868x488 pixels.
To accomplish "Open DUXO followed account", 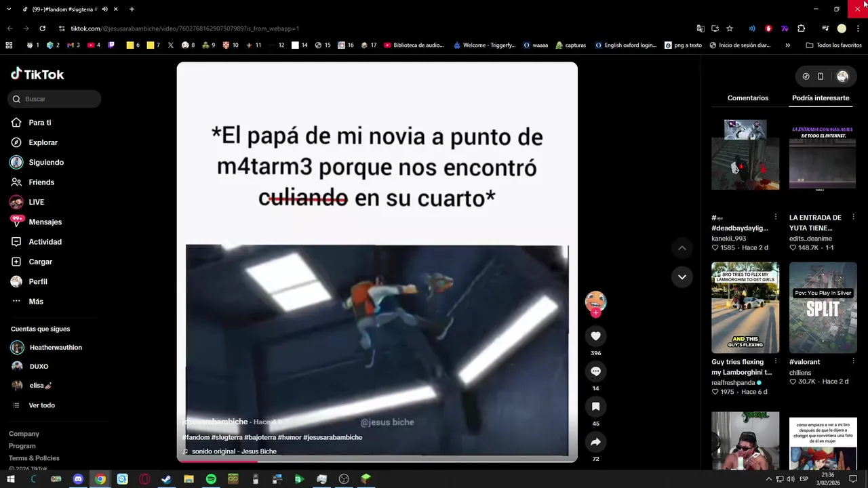I will [39, 367].
